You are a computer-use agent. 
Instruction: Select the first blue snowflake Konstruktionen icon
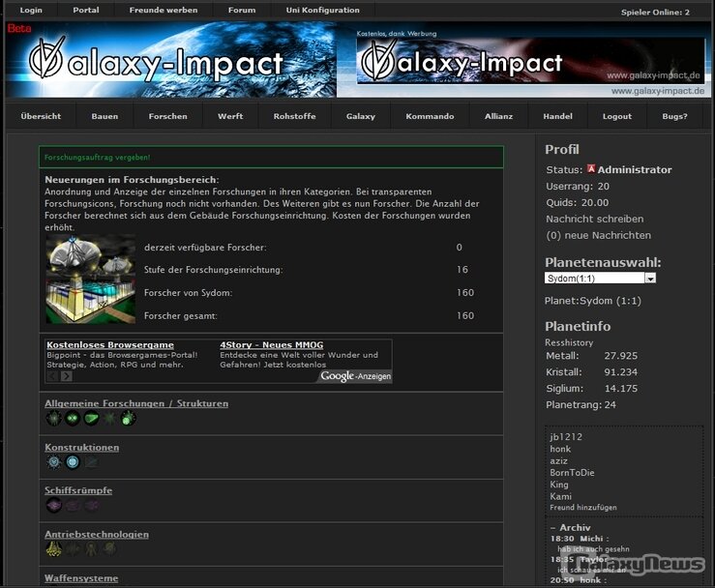[x=53, y=462]
